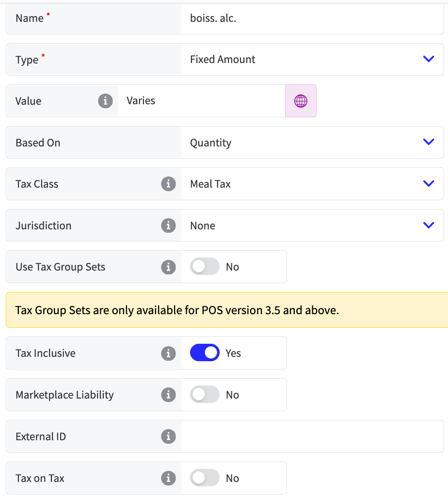Click the External ID info icon
This screenshot has height=496, width=448.
tap(168, 436)
